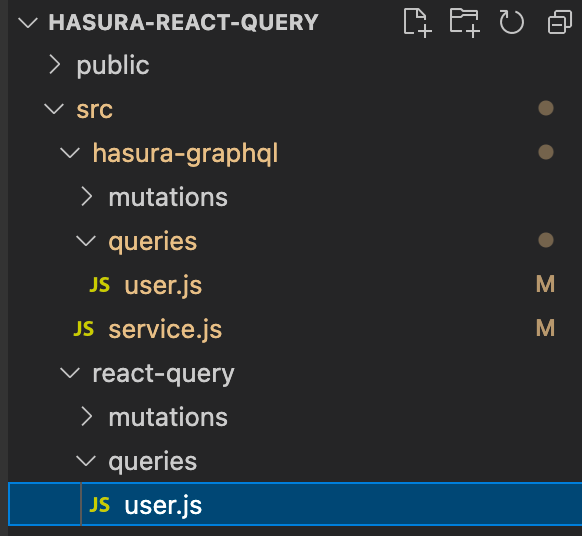Click JS icon of selected user.js

(100, 505)
